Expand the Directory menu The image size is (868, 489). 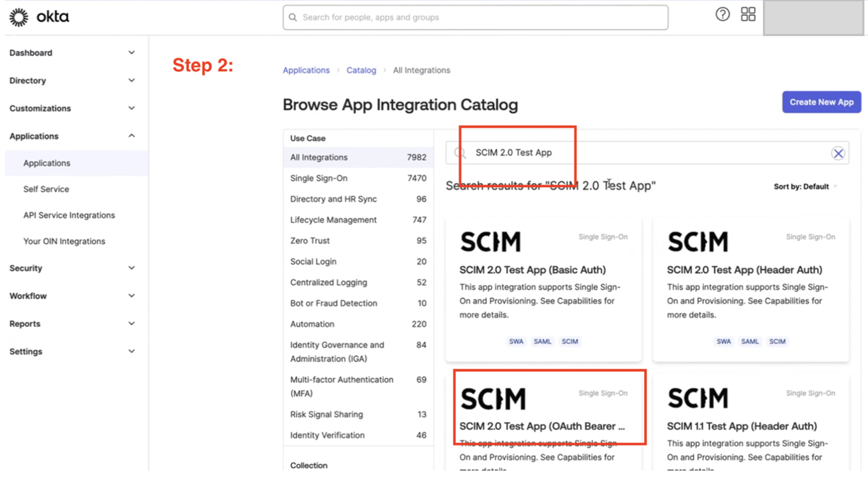click(131, 80)
